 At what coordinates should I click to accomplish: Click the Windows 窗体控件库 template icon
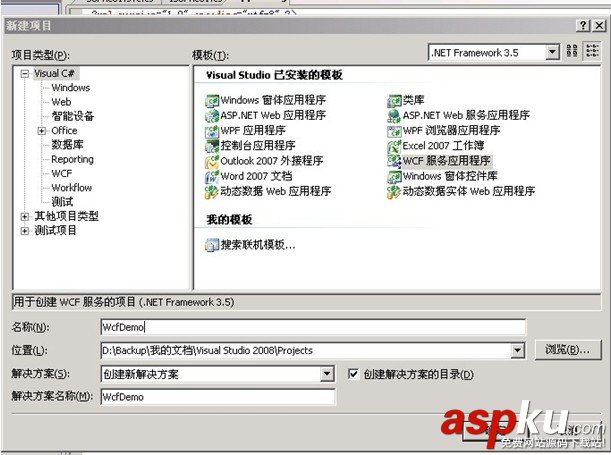(394, 176)
